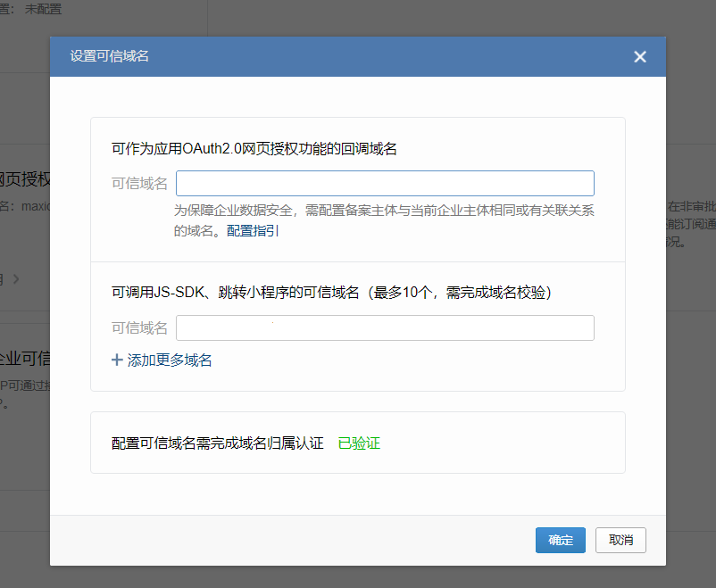Cancel with the 取消 button
Image resolution: width=716 pixels, height=588 pixels.
(620, 540)
